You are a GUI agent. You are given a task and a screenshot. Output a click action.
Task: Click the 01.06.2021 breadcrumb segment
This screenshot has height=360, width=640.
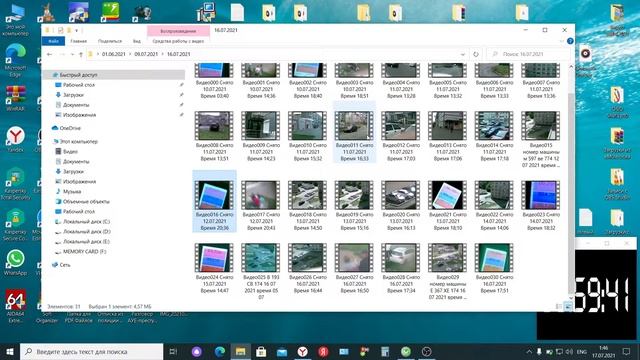click(x=113, y=54)
